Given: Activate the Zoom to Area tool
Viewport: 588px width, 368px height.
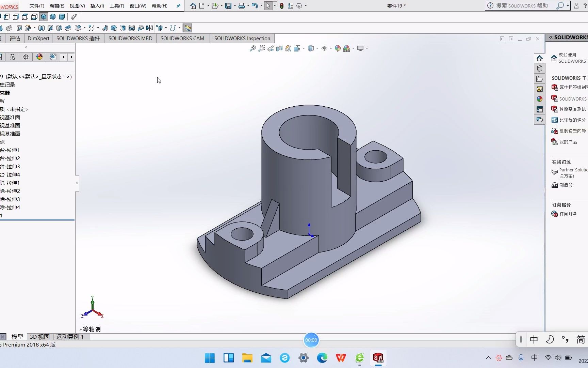Looking at the screenshot, I should 261,48.
